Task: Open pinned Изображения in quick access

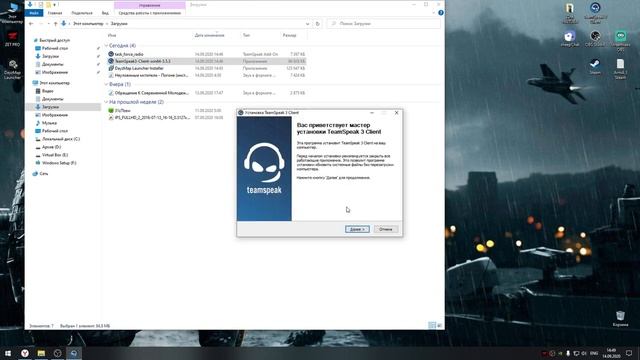Action: point(55,72)
